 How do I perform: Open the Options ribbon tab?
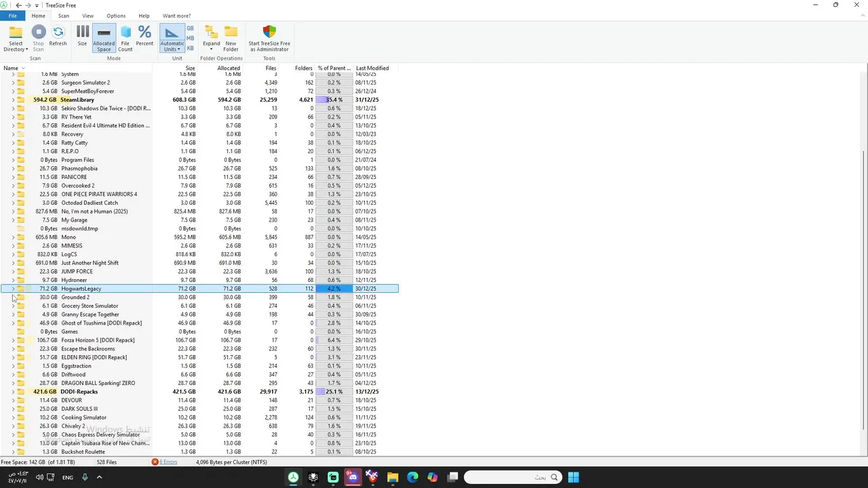[116, 16]
